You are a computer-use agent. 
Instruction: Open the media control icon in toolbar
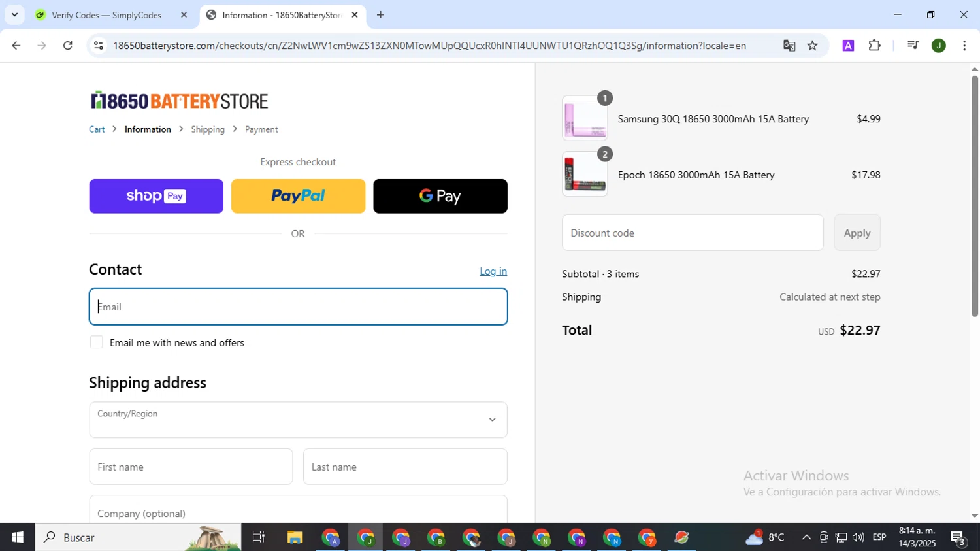pyautogui.click(x=913, y=46)
